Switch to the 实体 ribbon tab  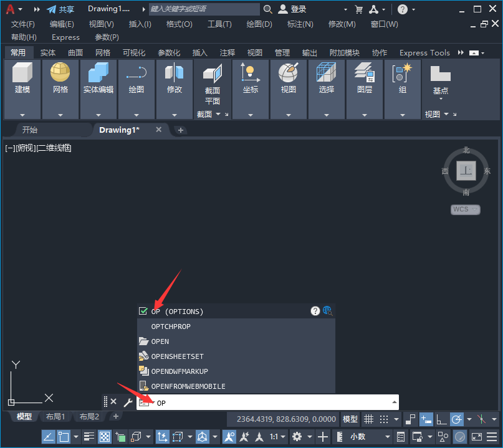pos(48,52)
